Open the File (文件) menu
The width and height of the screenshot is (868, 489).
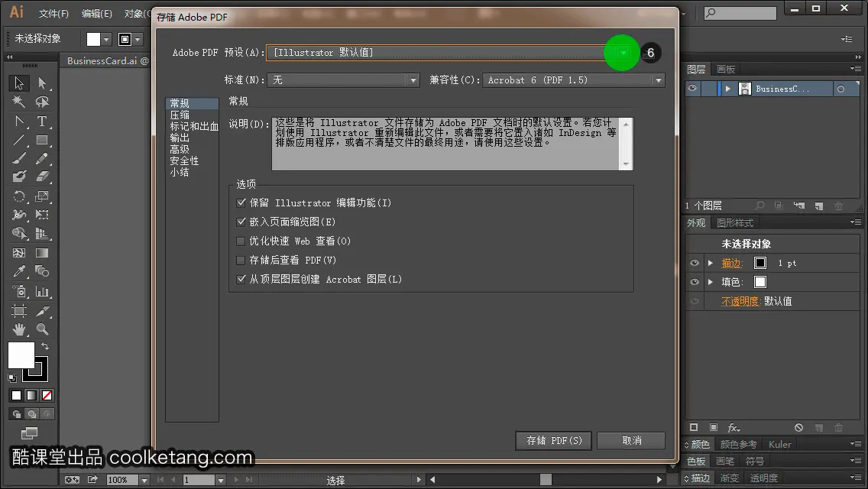(53, 13)
